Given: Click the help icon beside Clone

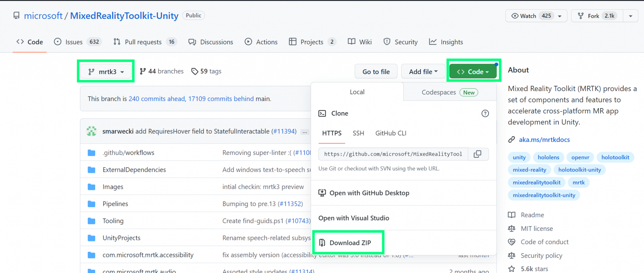Looking at the screenshot, I should pos(485,113).
